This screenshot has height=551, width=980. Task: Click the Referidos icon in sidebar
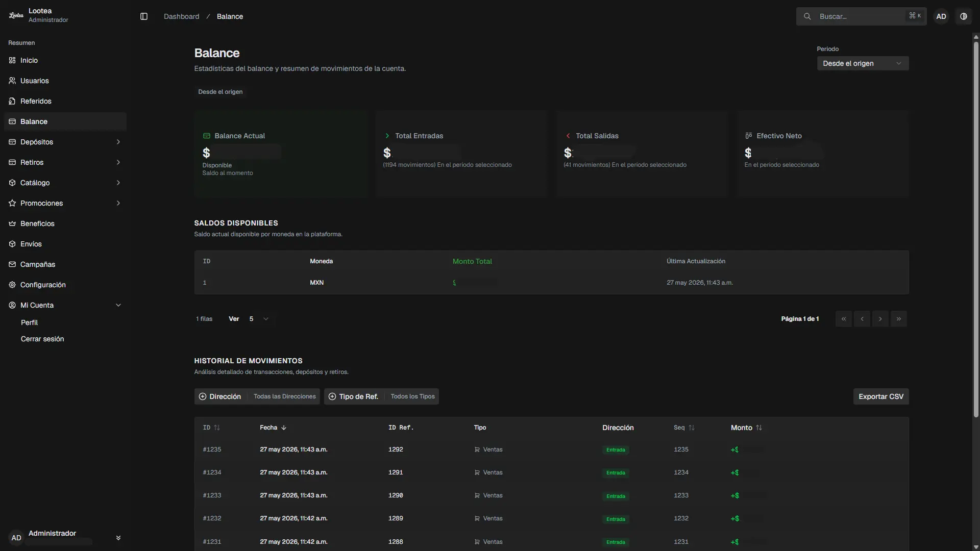[x=12, y=101]
